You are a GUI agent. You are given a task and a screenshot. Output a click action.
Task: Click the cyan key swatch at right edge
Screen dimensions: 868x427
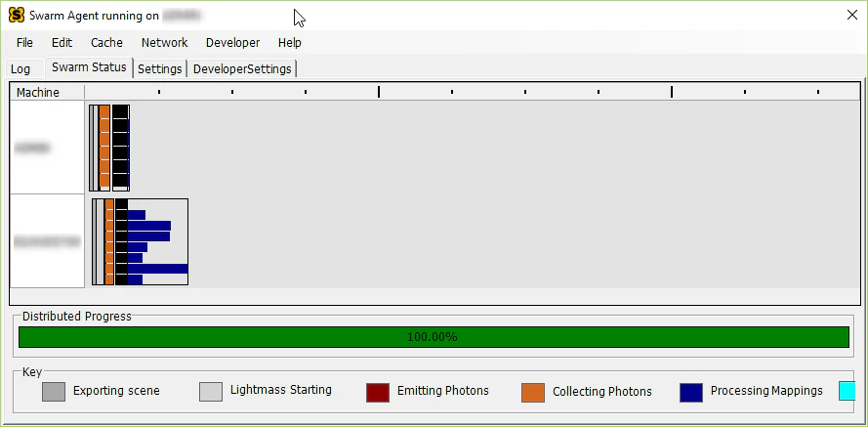[x=847, y=391]
